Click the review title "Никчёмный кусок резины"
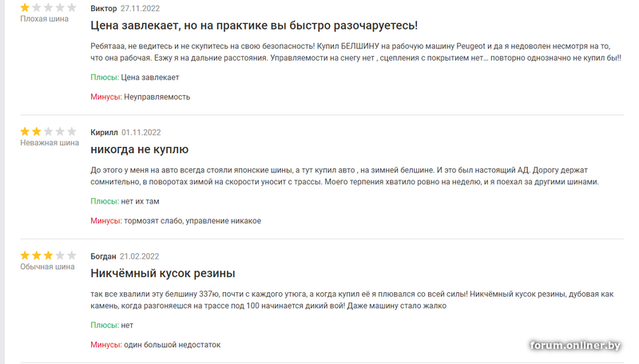This screenshot has width=639, height=364. [163, 274]
